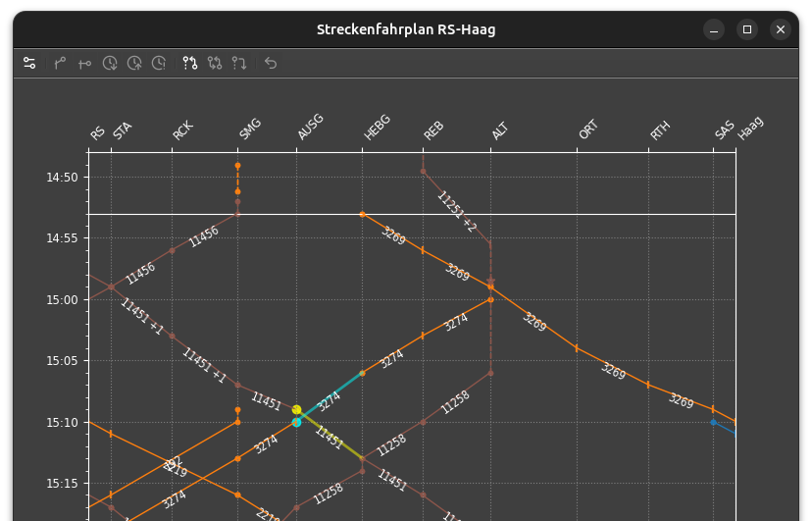Click the star marker on the ALT line

point(491,282)
